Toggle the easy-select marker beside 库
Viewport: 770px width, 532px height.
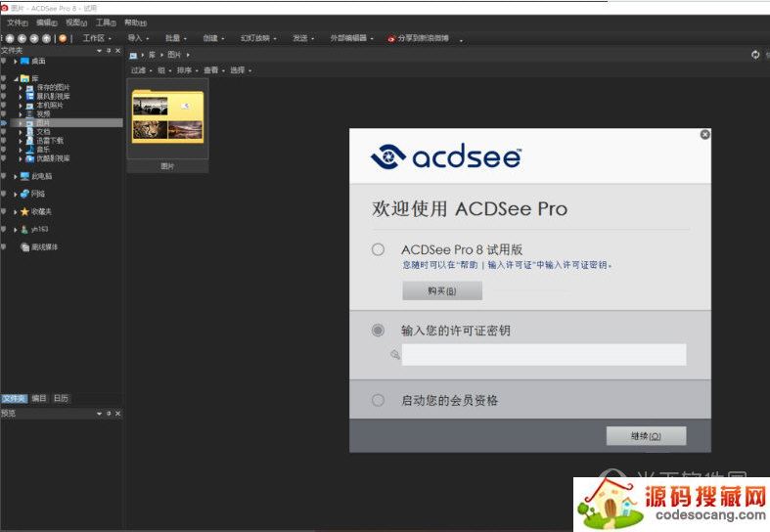point(4,78)
